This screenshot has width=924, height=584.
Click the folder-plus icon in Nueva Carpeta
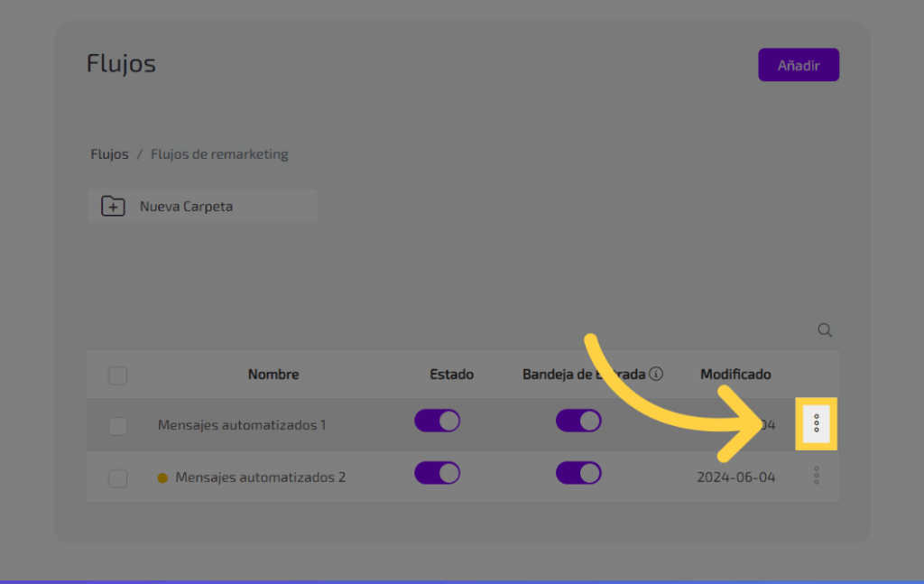(113, 206)
